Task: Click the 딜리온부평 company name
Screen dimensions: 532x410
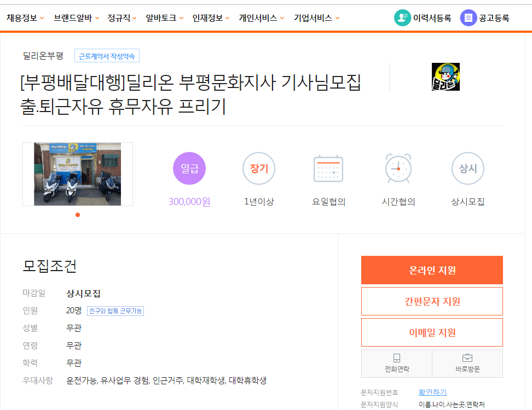Action: tap(43, 56)
